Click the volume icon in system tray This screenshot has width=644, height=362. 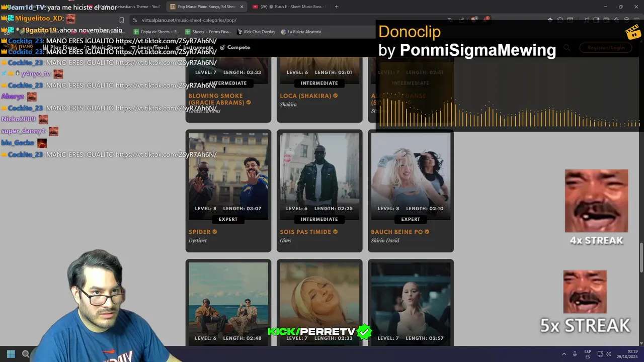coord(608,354)
